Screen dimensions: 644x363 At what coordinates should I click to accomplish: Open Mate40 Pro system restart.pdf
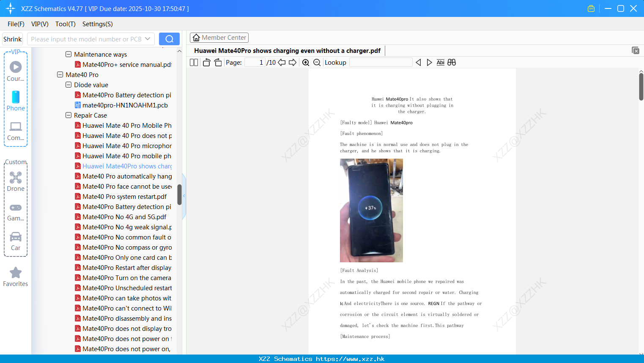[121, 196]
